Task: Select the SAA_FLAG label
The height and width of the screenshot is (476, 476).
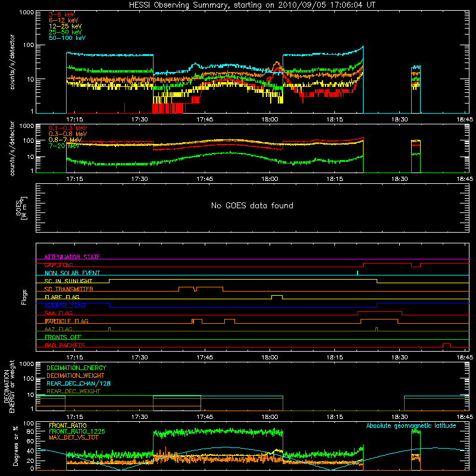Action: click(58, 313)
